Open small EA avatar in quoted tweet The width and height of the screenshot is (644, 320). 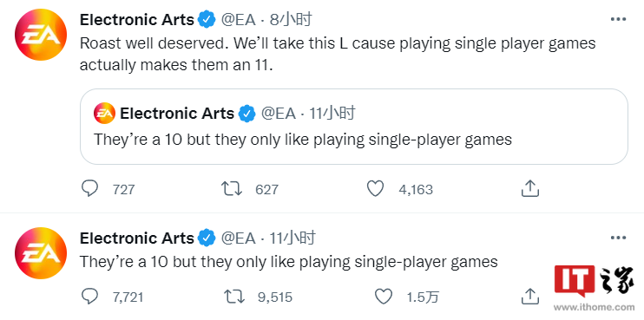click(104, 114)
